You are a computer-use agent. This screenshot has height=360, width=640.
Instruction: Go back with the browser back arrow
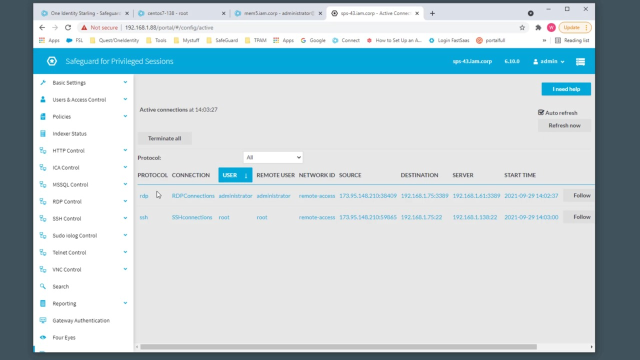pyautogui.click(x=42, y=27)
